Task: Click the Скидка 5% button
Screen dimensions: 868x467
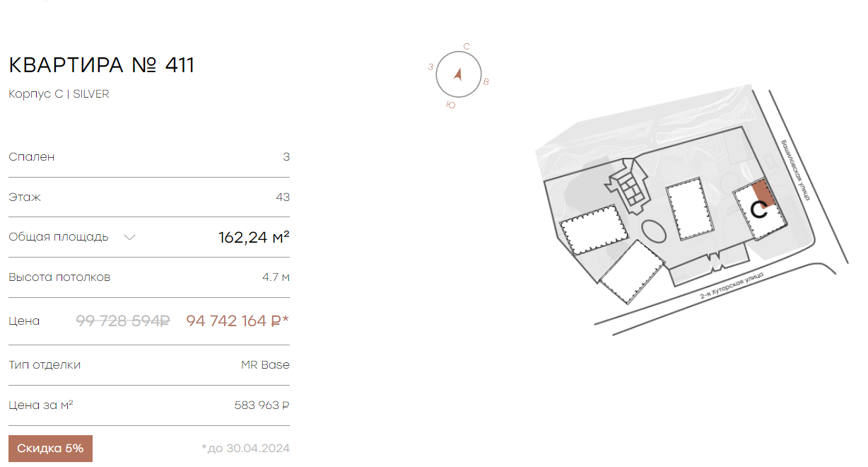Action: click(50, 449)
